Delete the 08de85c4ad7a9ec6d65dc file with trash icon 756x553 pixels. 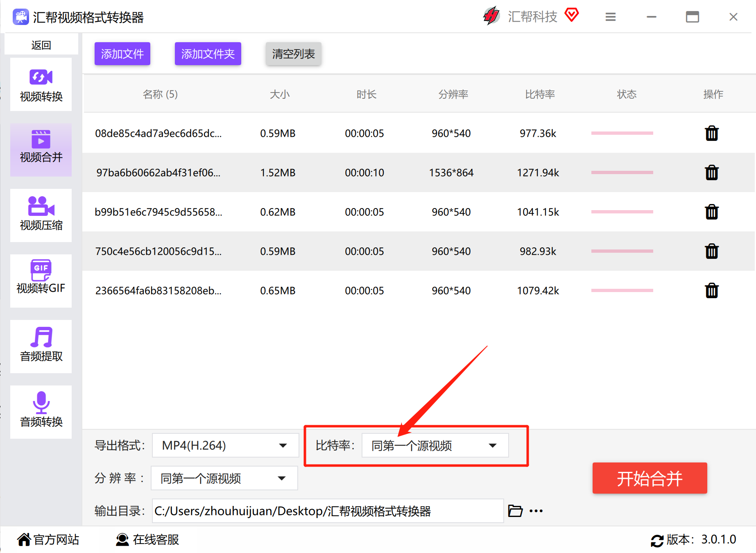(712, 133)
